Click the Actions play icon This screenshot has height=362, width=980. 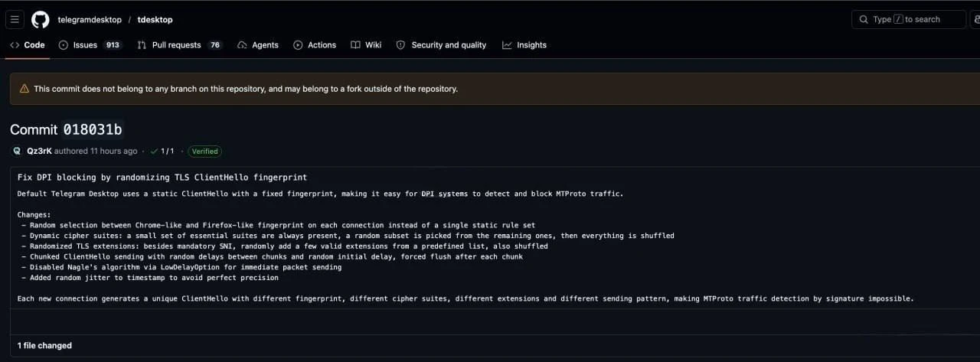click(298, 45)
